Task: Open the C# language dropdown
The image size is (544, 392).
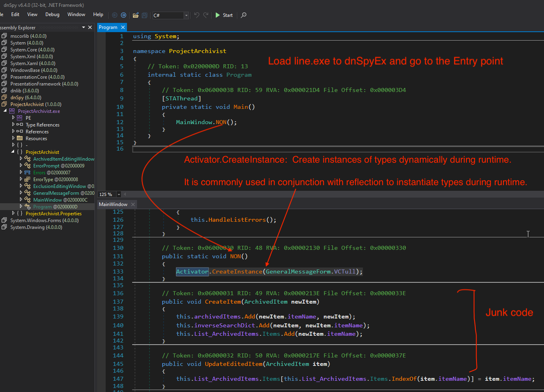Action: click(x=186, y=15)
